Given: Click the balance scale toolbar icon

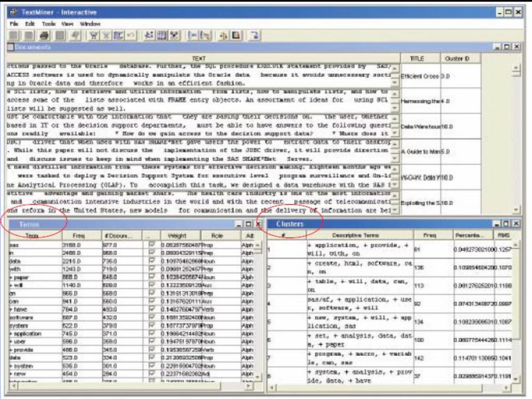Looking at the screenshot, I should 223,35.
